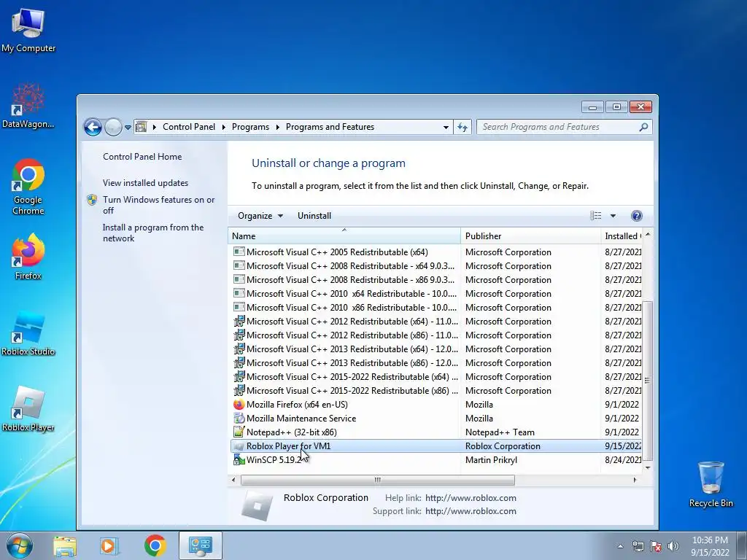
Task: Click Programs and Features breadcrumb
Action: tap(330, 127)
